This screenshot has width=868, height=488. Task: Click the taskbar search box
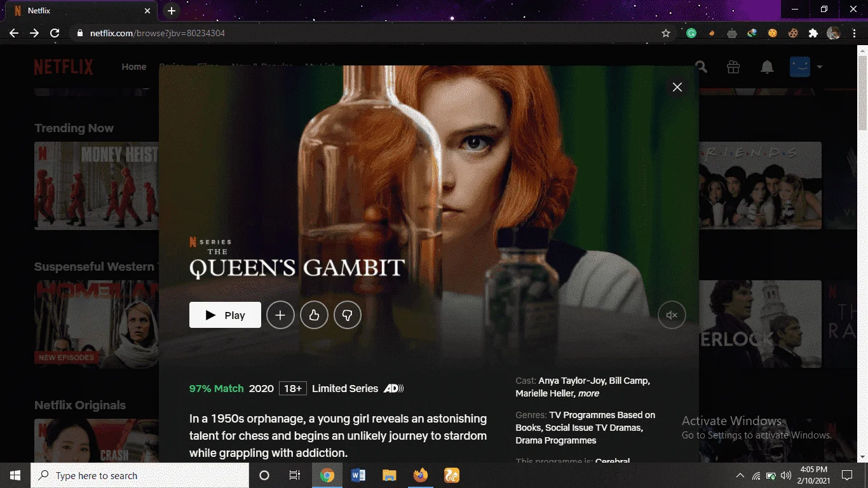pyautogui.click(x=140, y=475)
